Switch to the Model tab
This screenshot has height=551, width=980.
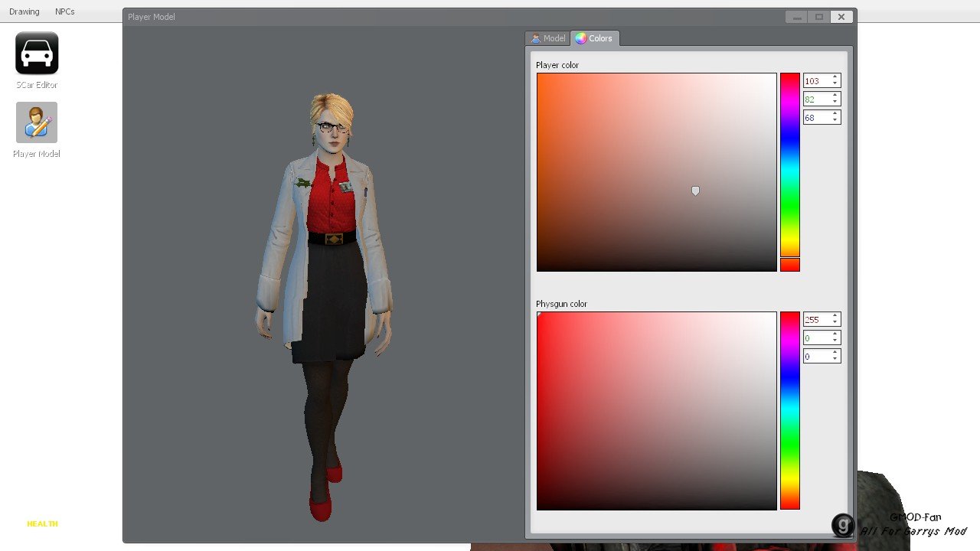(548, 38)
